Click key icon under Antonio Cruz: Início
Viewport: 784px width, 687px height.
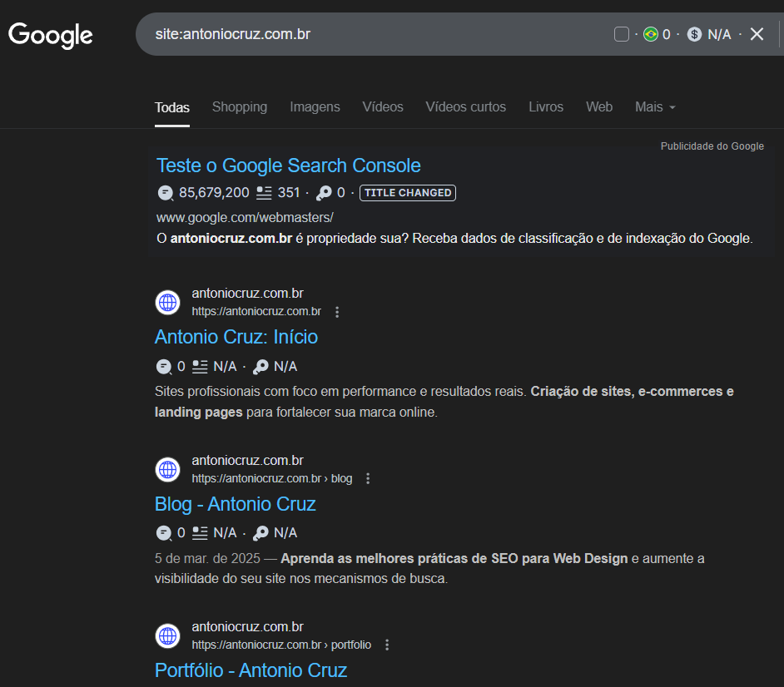point(261,367)
